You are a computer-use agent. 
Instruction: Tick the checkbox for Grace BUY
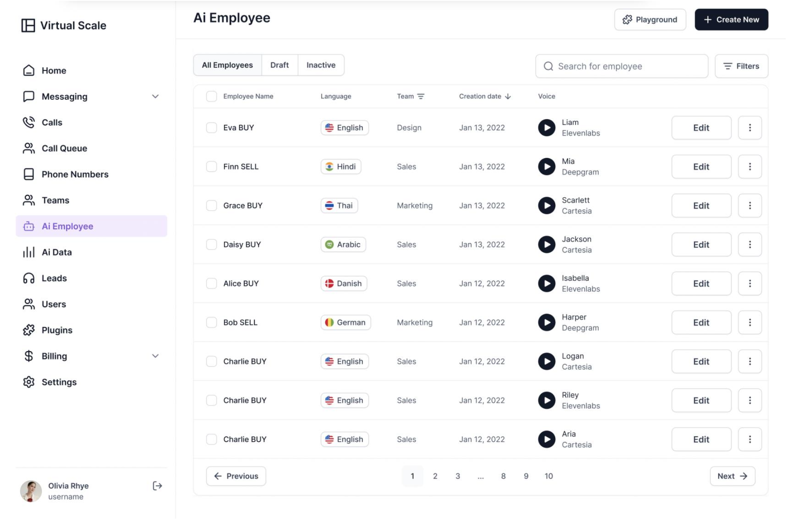coord(212,205)
